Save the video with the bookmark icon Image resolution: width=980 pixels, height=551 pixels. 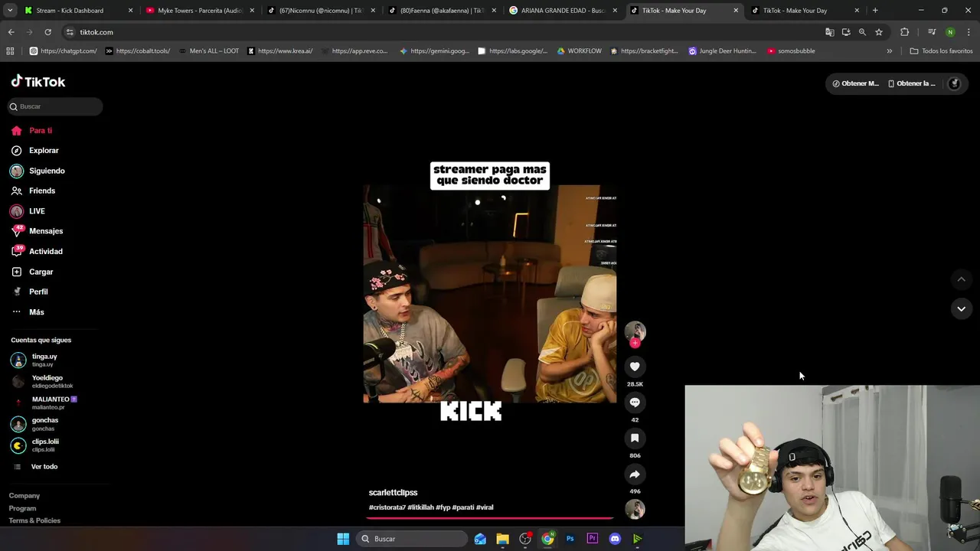(x=635, y=438)
